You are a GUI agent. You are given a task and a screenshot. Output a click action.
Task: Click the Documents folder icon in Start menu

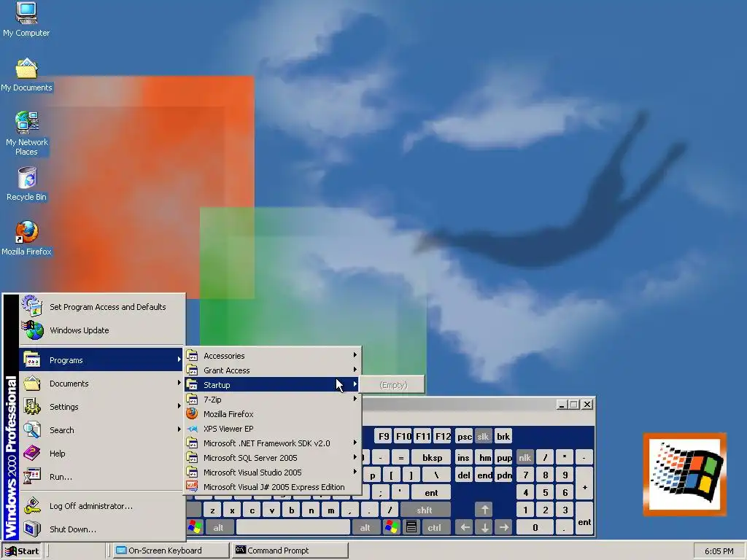32,383
